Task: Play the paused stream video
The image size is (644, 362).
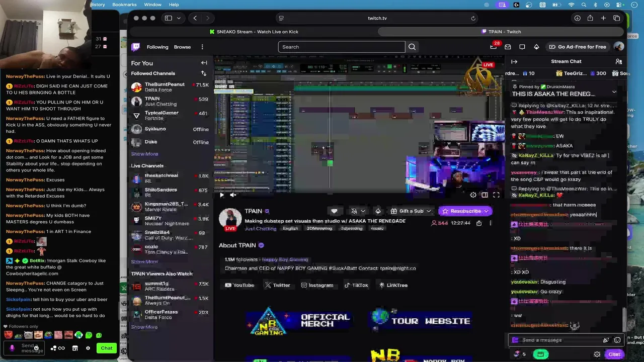Action: click(x=222, y=195)
